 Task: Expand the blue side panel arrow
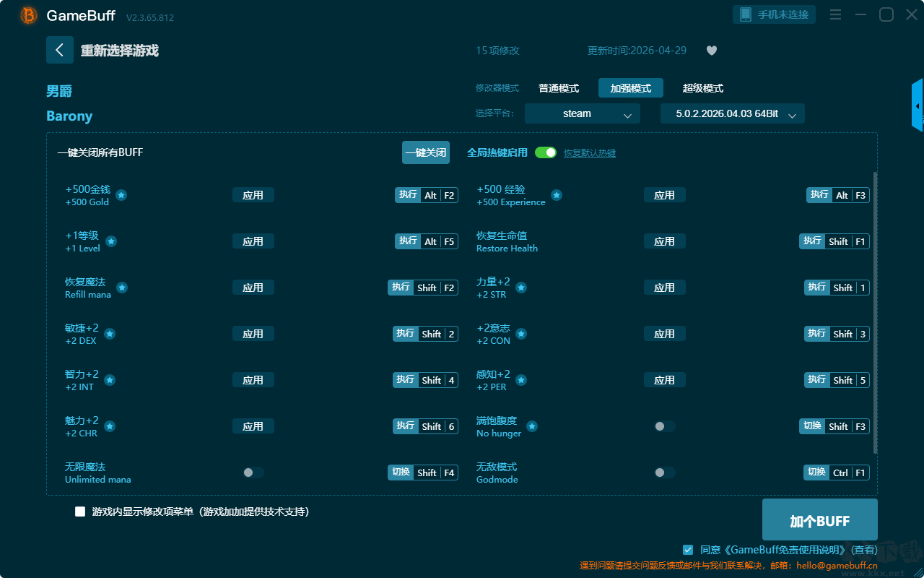(918, 105)
